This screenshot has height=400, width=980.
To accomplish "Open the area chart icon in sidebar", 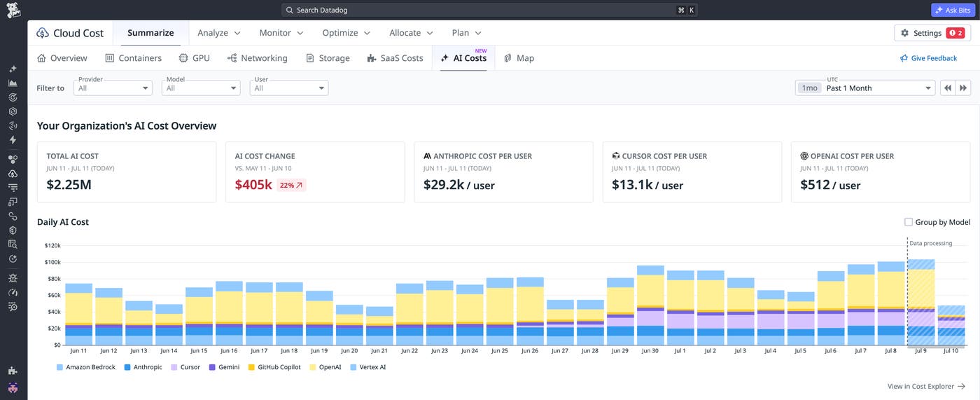I will click(x=13, y=83).
